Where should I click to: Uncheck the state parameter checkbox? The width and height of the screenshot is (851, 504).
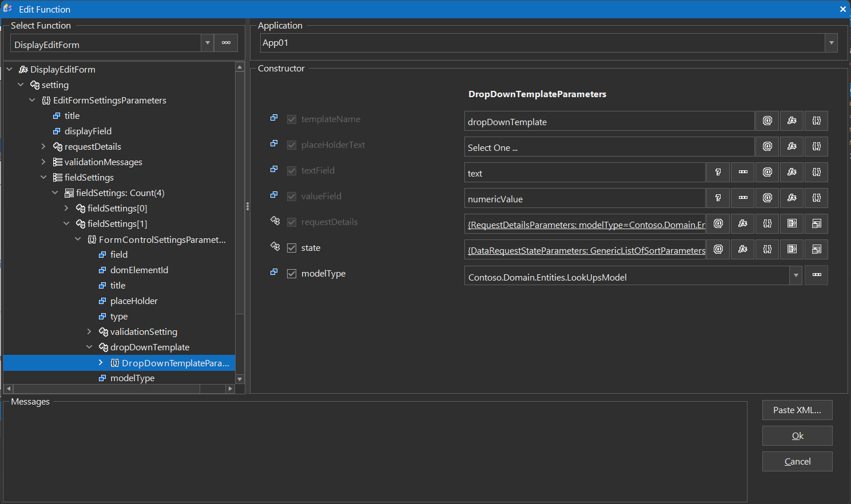[292, 248]
